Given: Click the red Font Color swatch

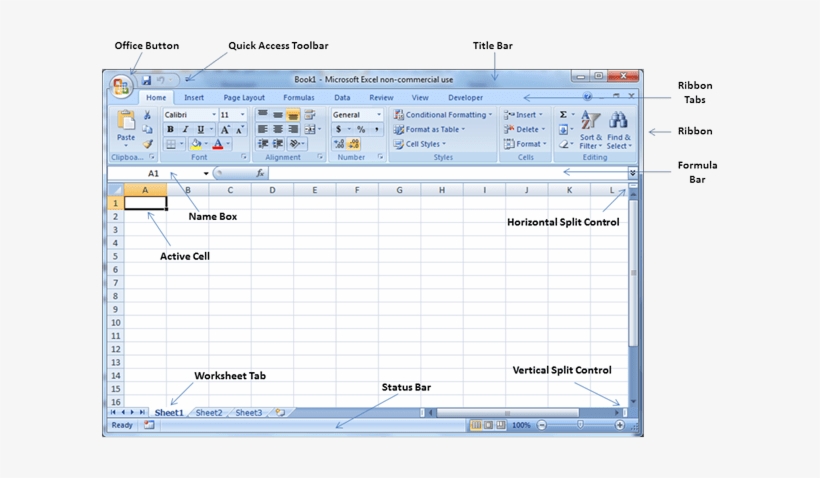Looking at the screenshot, I should [x=218, y=144].
